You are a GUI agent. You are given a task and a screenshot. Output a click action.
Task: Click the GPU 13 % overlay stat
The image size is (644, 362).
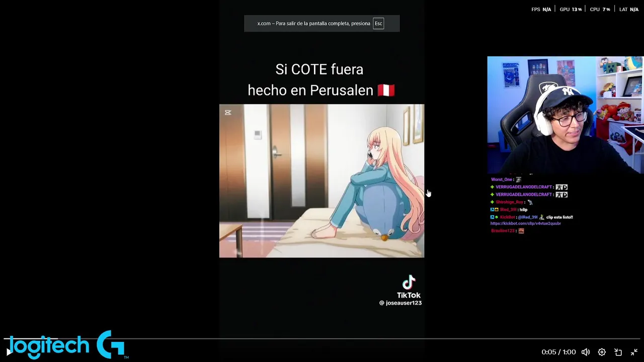point(571,9)
